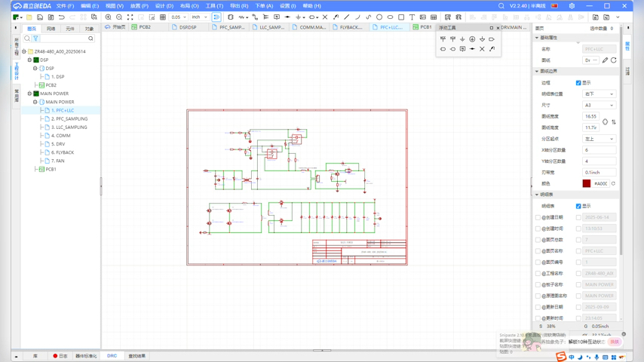
Task: Click the X zone count input field
Action: click(x=599, y=150)
